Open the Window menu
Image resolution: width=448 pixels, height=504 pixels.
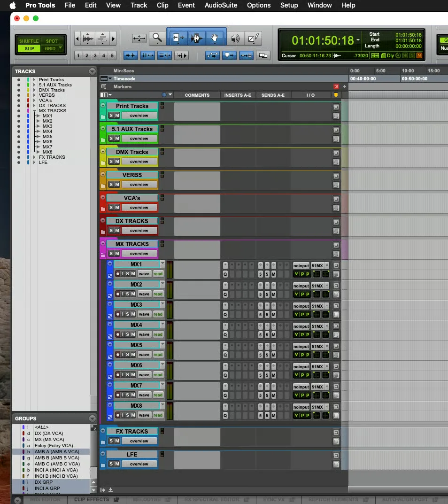319,5
